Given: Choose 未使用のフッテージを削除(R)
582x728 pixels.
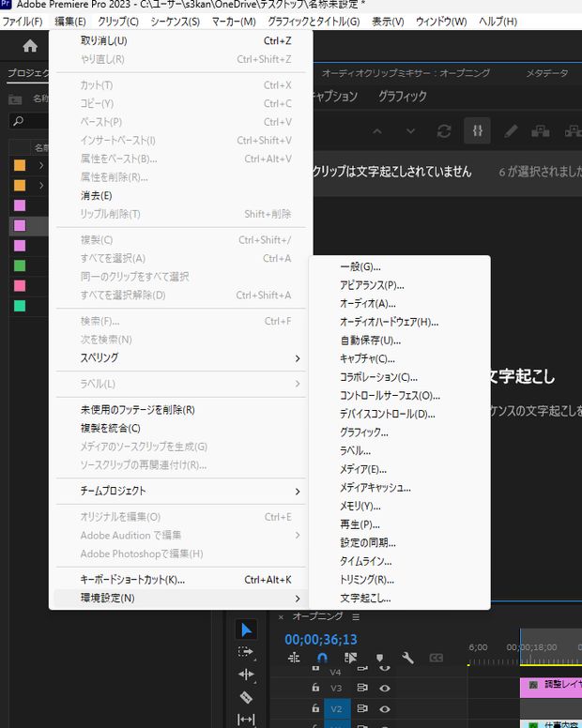Looking at the screenshot, I should point(180,410).
